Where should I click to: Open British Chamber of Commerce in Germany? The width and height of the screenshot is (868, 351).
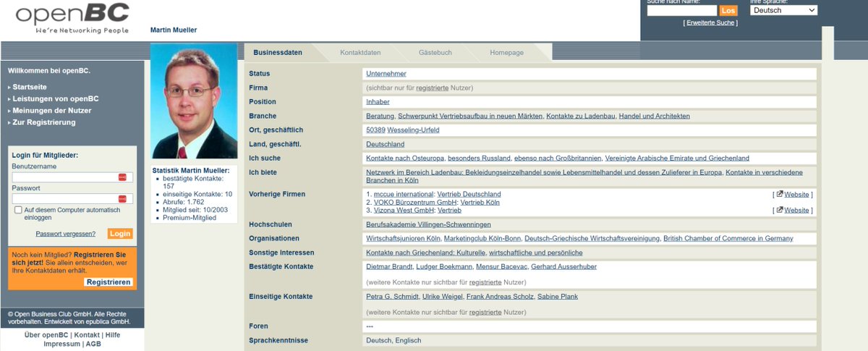(x=728, y=238)
